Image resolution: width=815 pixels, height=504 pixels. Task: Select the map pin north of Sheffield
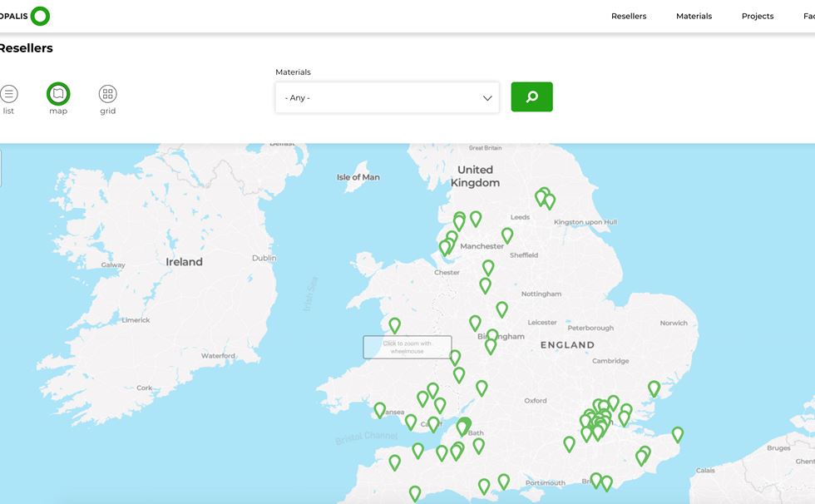coord(507,235)
